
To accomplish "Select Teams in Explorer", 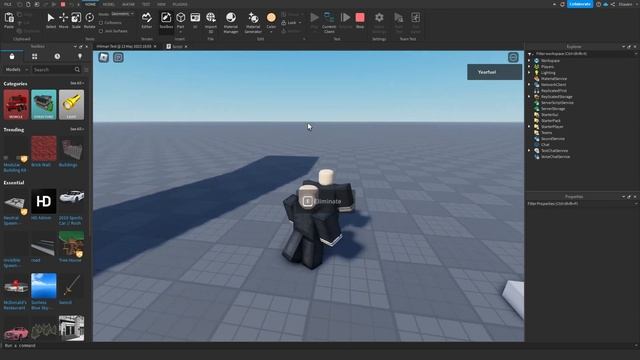I will click(x=546, y=133).
